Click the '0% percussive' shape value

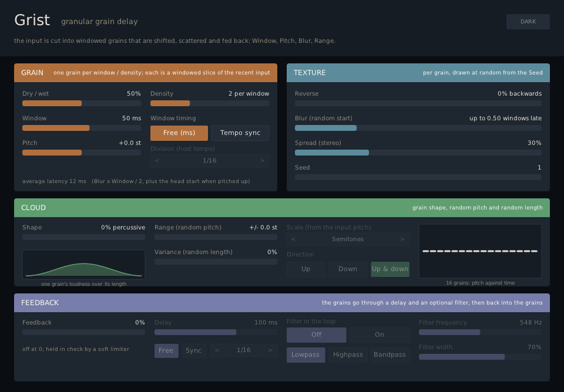123,228
